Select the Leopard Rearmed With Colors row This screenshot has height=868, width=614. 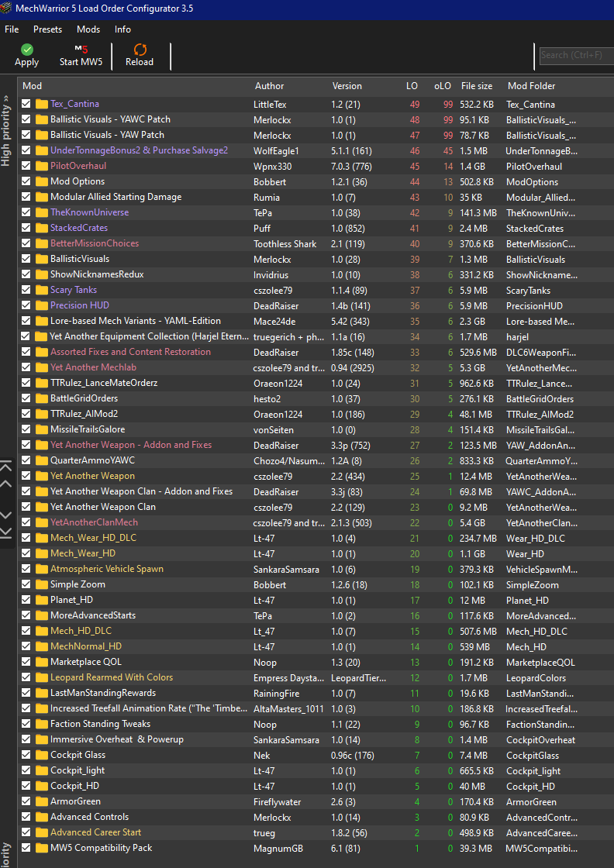(316, 677)
